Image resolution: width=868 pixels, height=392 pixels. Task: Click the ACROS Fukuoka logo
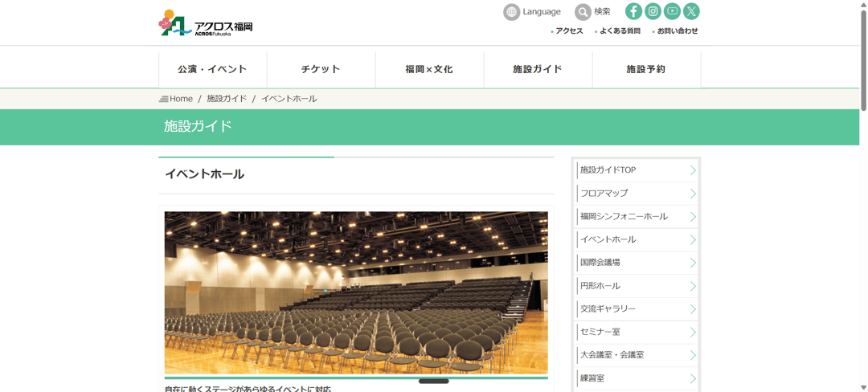(206, 23)
